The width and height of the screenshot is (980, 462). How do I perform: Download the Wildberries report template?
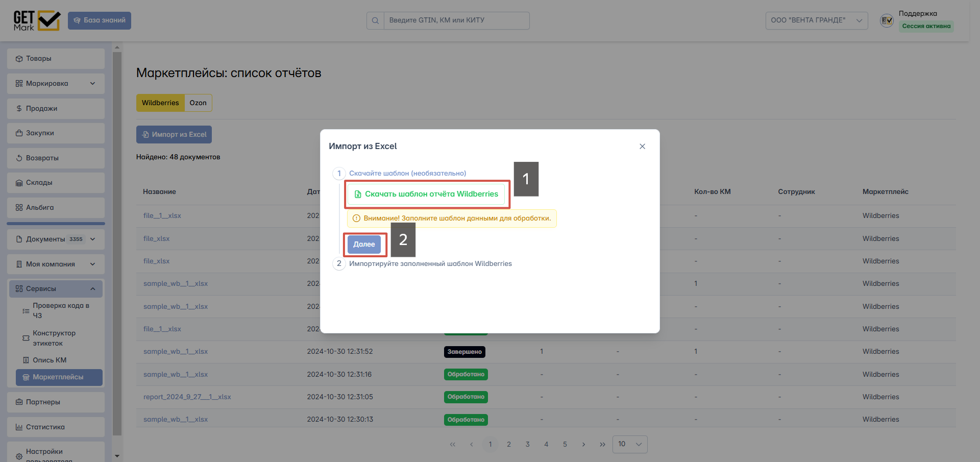pos(426,194)
